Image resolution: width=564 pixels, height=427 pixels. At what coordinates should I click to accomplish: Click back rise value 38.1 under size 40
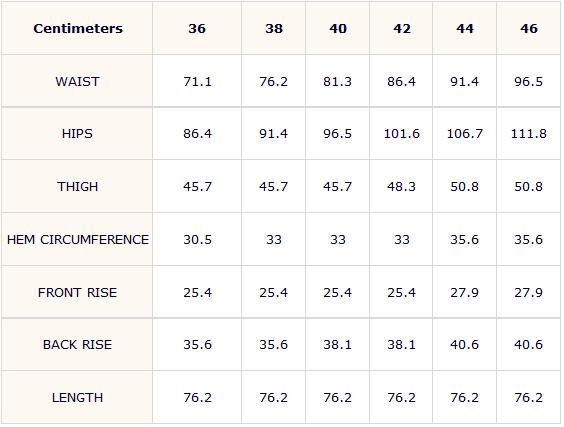338,345
